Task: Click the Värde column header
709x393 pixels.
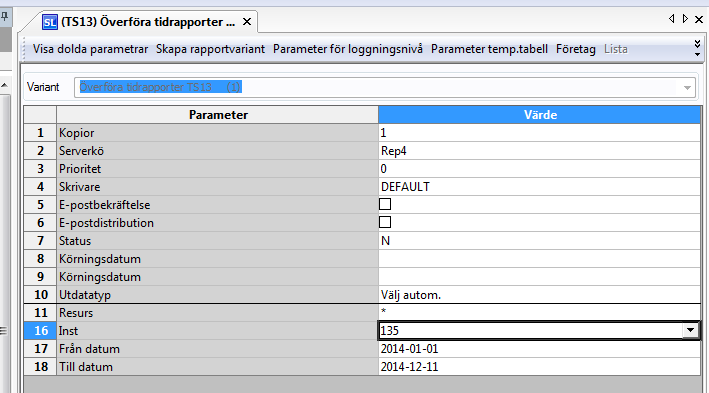Action: pos(540,115)
